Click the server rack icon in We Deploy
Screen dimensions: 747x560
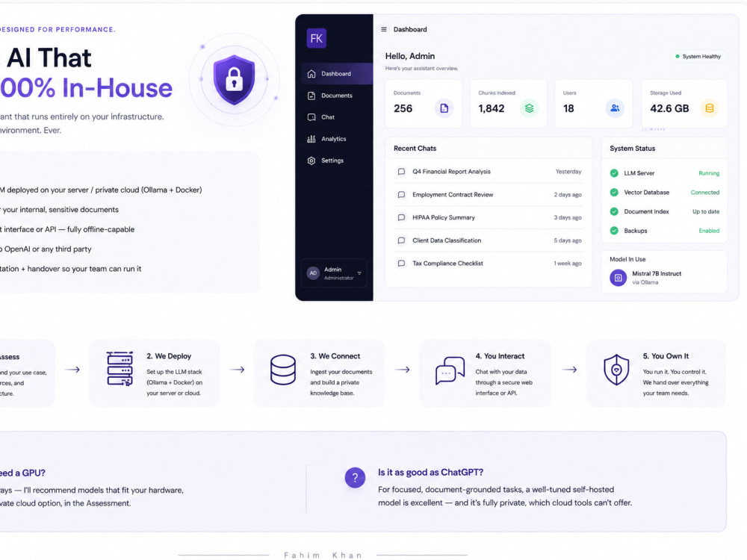120,369
